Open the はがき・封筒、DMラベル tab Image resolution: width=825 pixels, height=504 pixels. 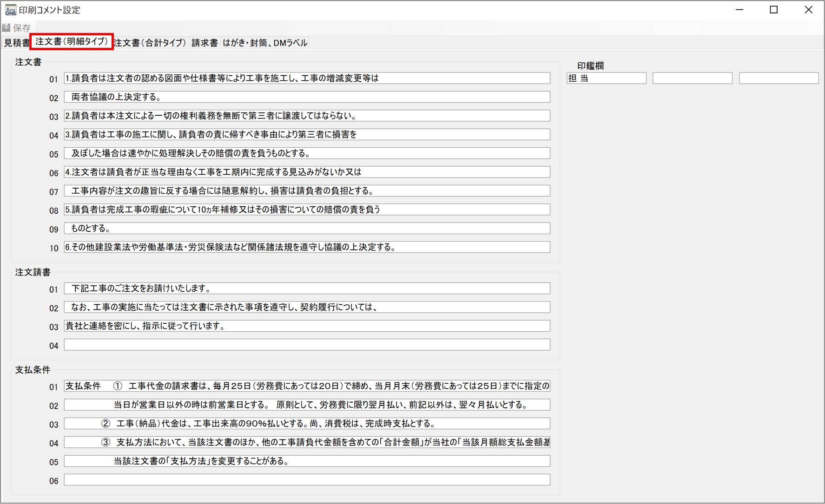click(265, 43)
